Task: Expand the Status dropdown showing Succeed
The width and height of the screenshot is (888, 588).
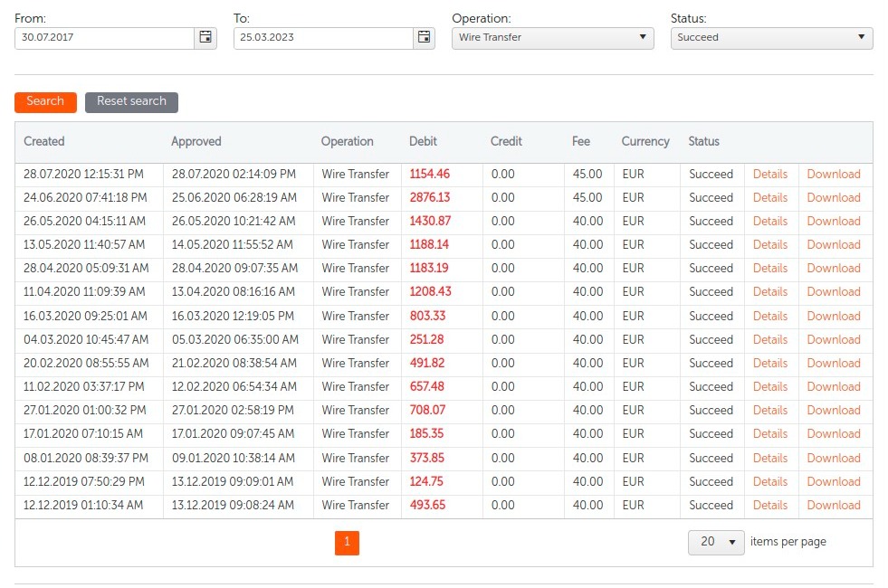Action: [x=771, y=38]
